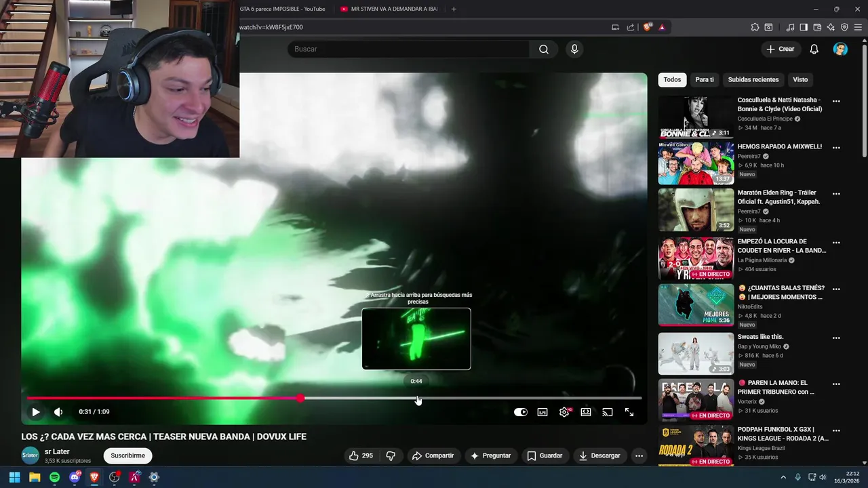Click the Preguntar button
The height and width of the screenshot is (488, 868).
coord(490,455)
